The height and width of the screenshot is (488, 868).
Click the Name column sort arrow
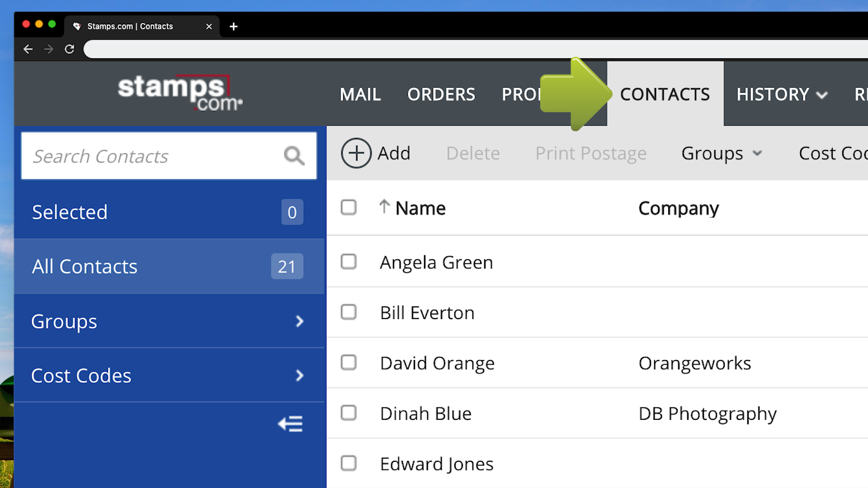[x=385, y=207]
